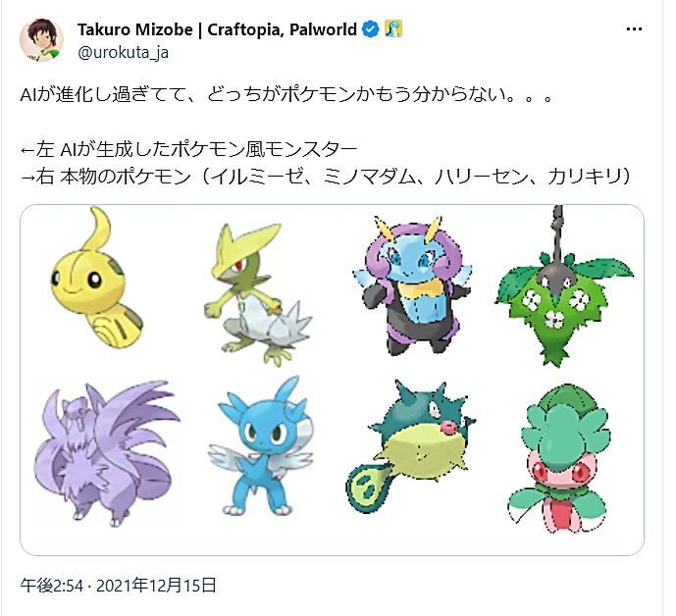Click the yellow round smiling monster image

[96, 278]
